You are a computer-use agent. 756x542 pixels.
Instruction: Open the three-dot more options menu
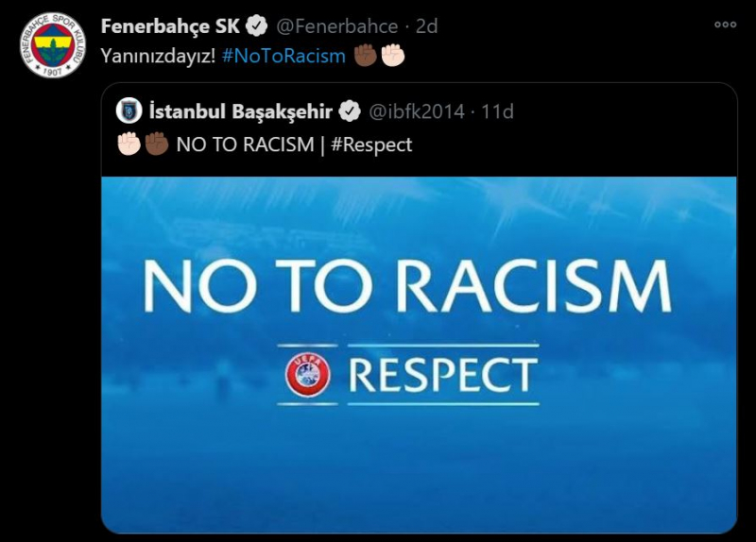[x=725, y=25]
